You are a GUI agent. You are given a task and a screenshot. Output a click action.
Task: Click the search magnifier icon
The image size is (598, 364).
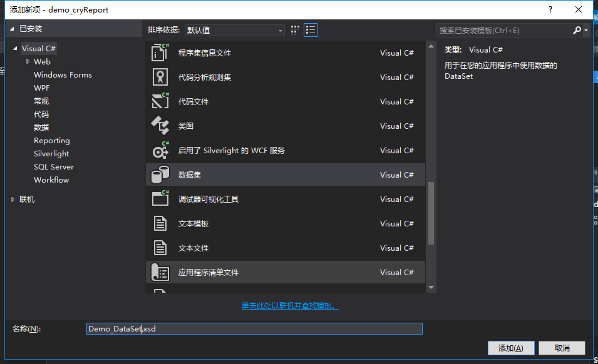coord(577,30)
